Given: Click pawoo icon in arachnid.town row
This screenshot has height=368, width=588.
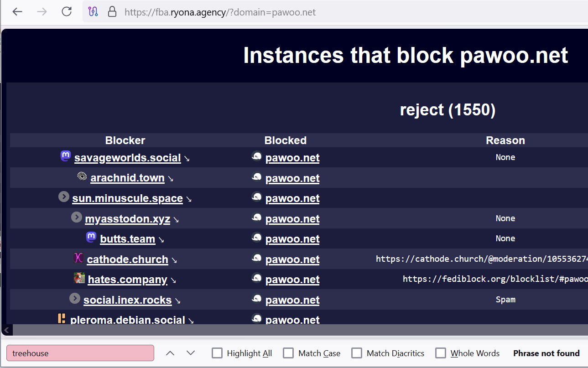Looking at the screenshot, I should click(x=257, y=176).
